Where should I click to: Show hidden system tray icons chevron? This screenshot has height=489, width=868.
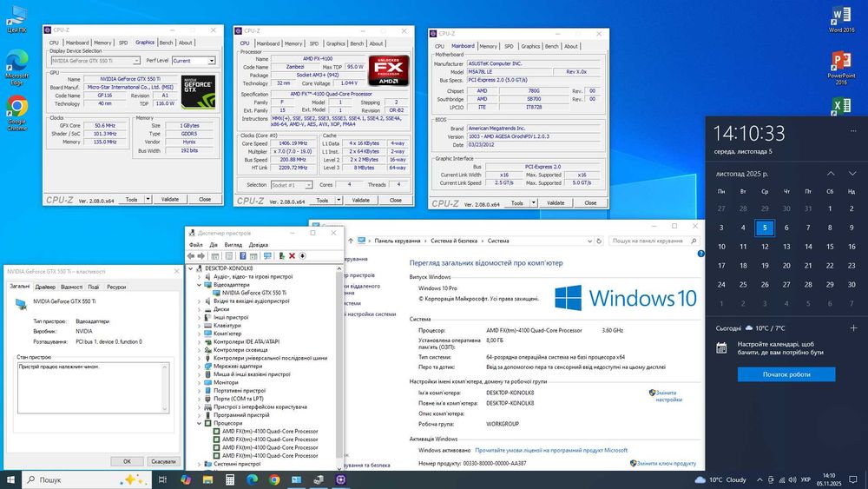[x=760, y=479]
